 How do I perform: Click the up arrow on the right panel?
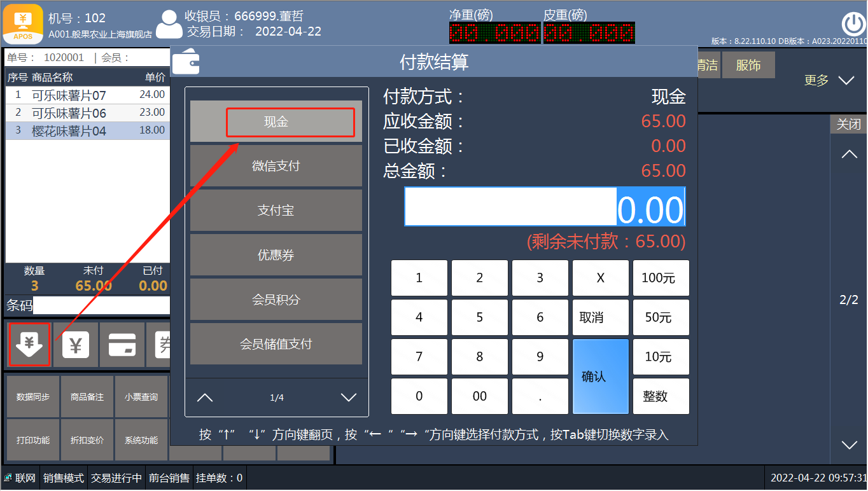click(x=849, y=154)
